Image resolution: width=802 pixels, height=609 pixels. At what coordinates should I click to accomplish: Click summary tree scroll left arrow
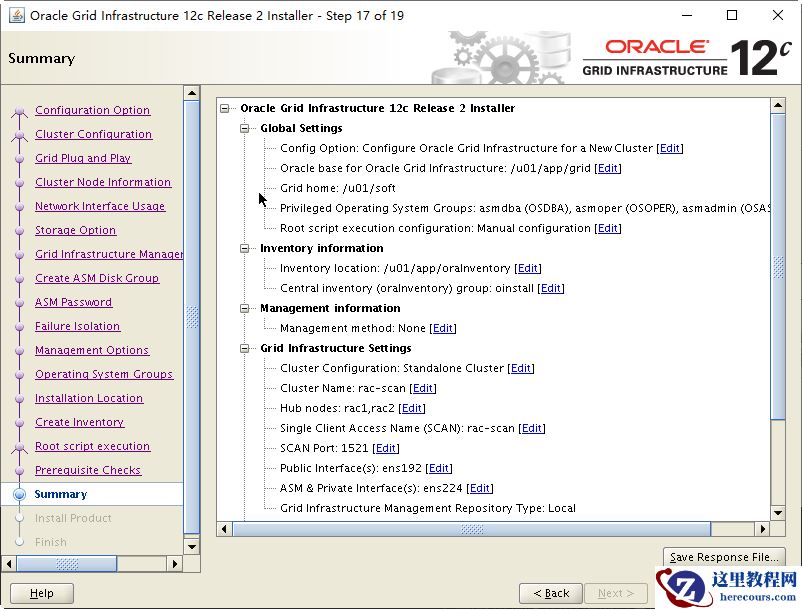click(224, 529)
